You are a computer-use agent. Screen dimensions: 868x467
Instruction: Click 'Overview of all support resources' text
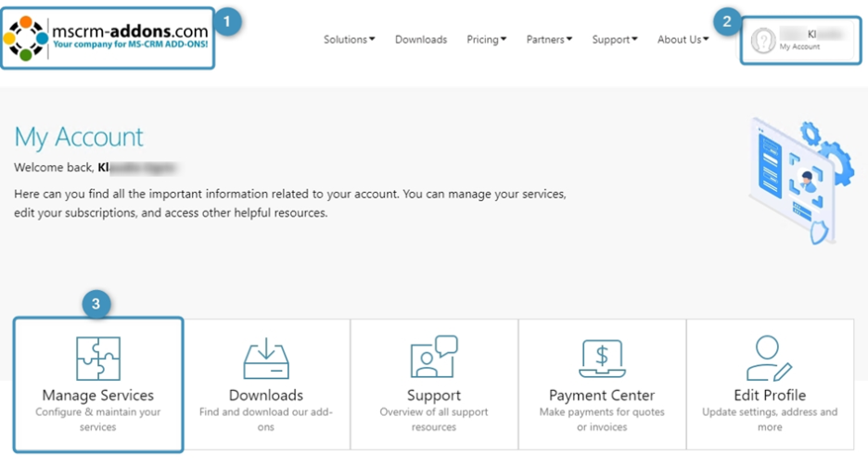[x=434, y=420]
